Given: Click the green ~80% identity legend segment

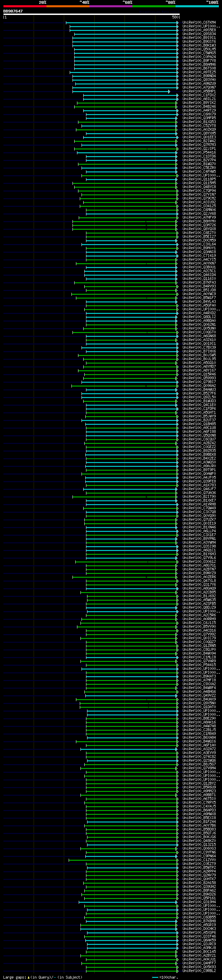Looking at the screenshot, I should coord(154,6).
